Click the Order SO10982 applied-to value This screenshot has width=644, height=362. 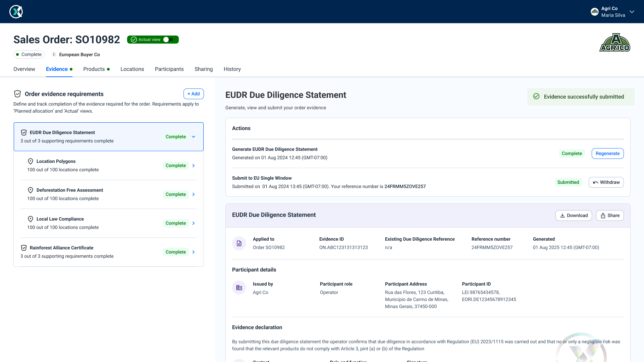tap(269, 248)
